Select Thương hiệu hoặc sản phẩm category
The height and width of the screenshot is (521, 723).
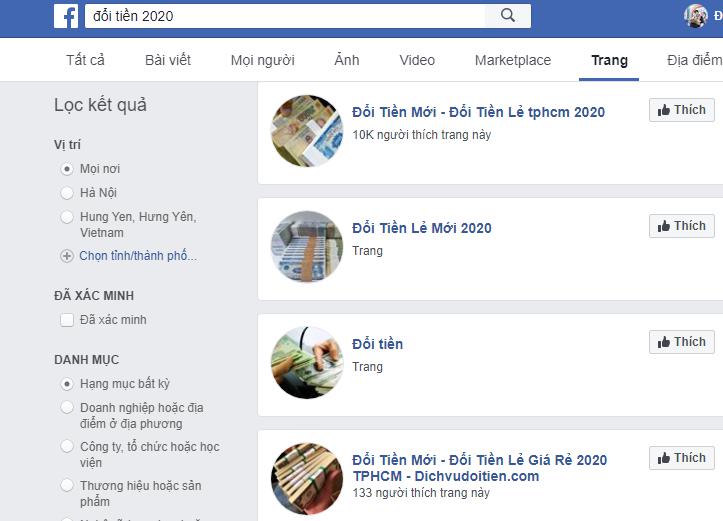pyautogui.click(x=67, y=486)
